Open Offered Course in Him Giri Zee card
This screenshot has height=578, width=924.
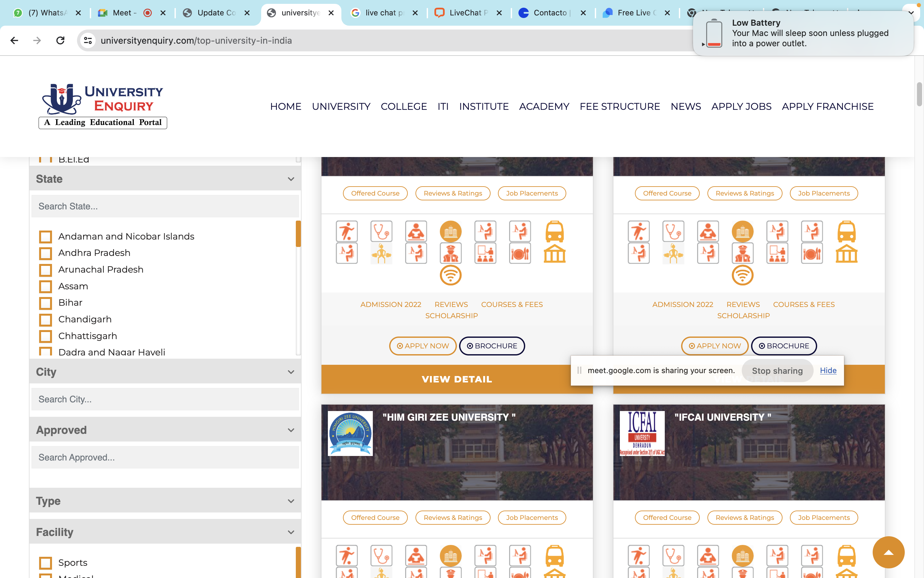pyautogui.click(x=375, y=518)
